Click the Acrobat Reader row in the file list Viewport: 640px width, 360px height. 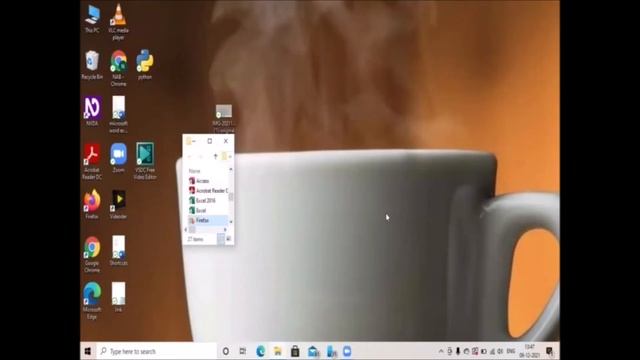207,191
